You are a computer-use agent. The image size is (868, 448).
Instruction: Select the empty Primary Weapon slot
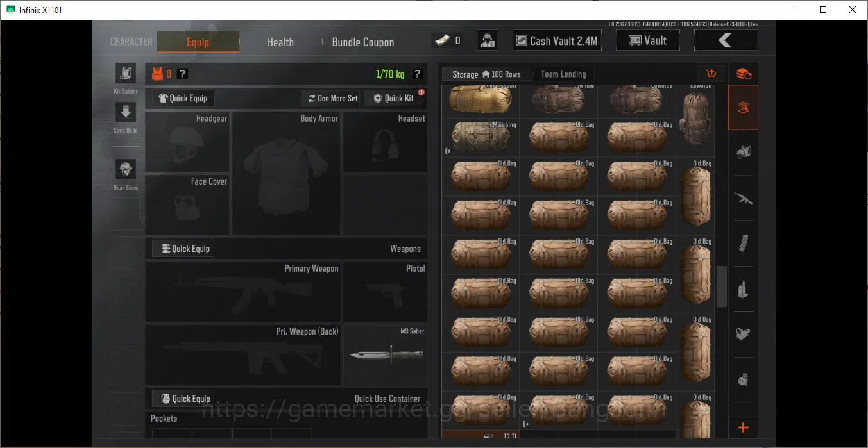(243, 292)
